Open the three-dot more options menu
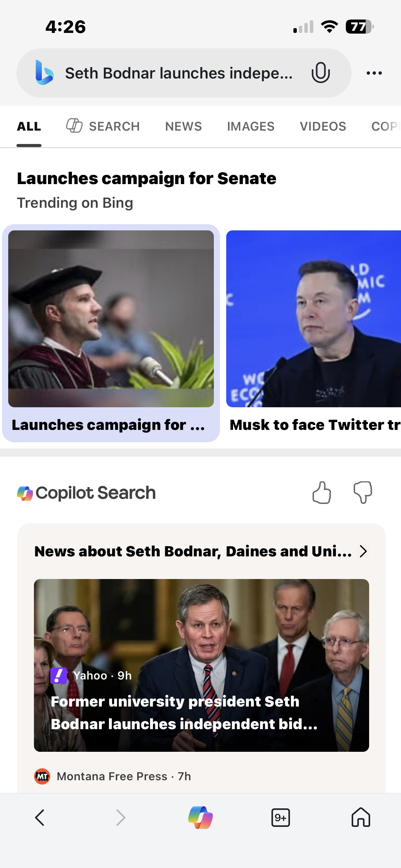 374,73
